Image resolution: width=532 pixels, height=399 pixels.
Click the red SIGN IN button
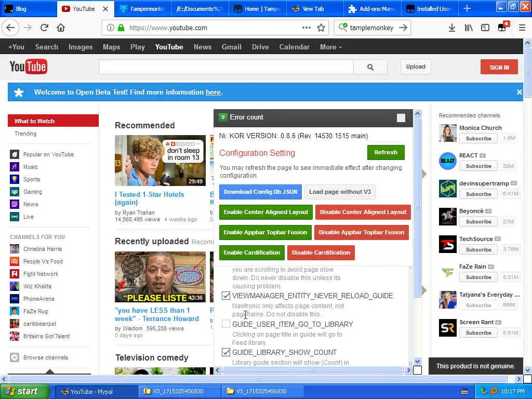499,67
